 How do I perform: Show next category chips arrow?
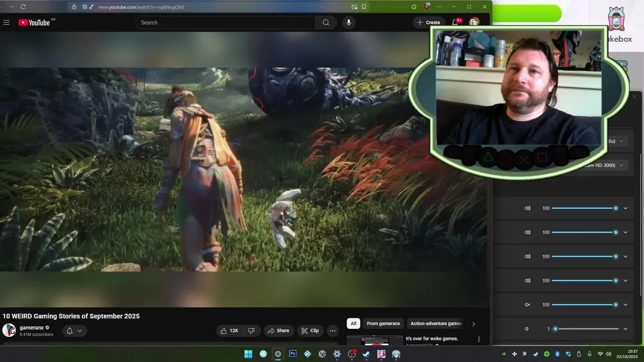pos(473,324)
